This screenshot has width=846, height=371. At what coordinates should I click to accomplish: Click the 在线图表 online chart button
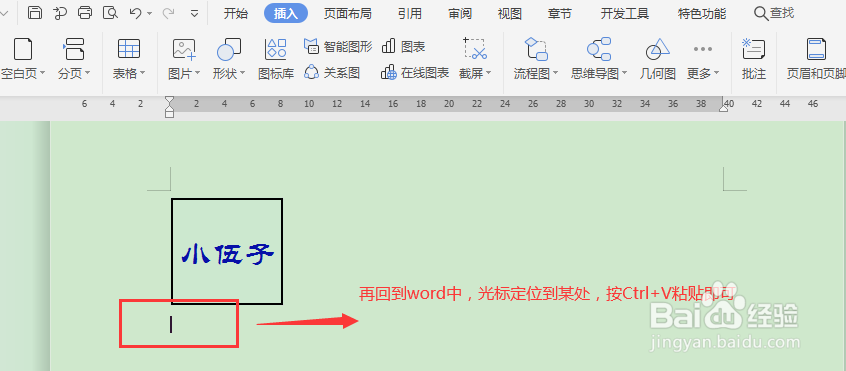tap(415, 72)
